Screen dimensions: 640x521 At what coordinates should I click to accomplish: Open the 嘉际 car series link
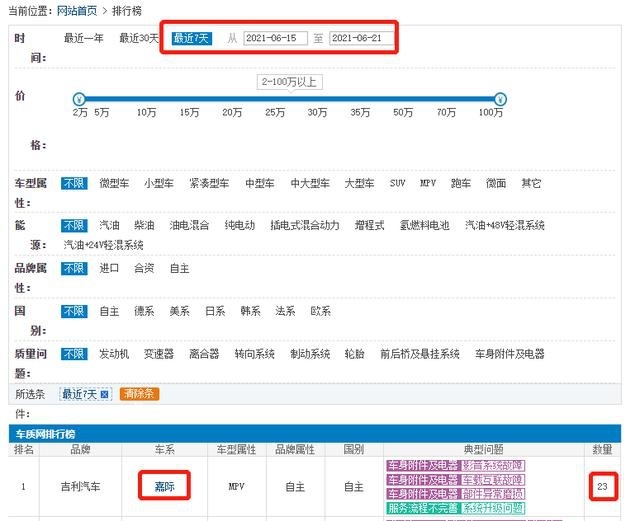pyautogui.click(x=164, y=486)
